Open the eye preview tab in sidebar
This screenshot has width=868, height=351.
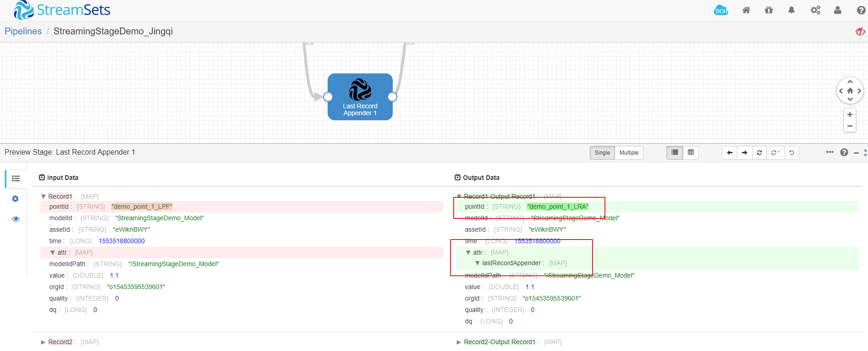coord(16,219)
